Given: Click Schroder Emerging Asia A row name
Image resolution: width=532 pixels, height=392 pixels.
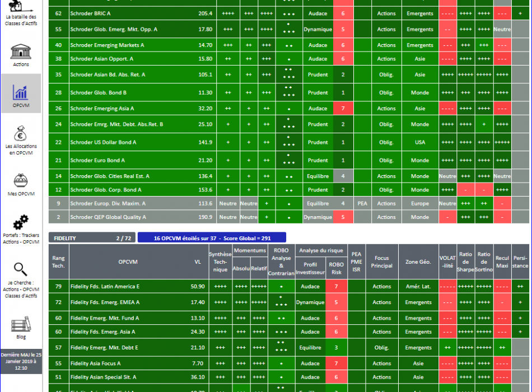Looking at the screenshot, I should [x=102, y=109].
